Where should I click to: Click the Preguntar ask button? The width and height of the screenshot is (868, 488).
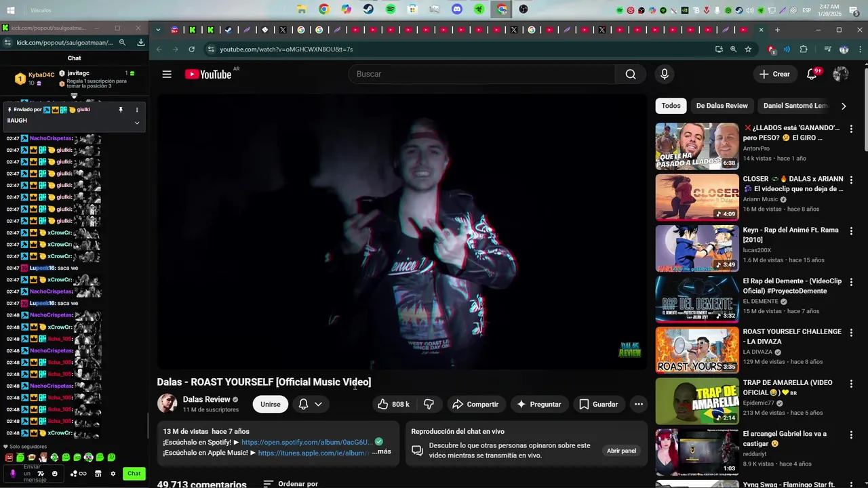538,404
